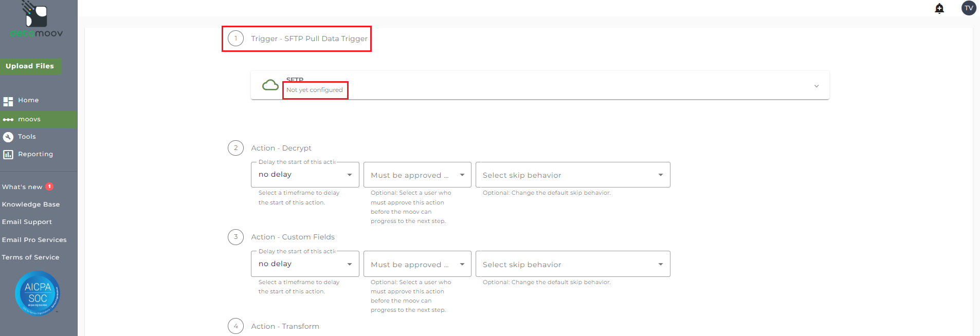Click the Reporting chart icon
This screenshot has height=336, width=980.
coord(8,155)
